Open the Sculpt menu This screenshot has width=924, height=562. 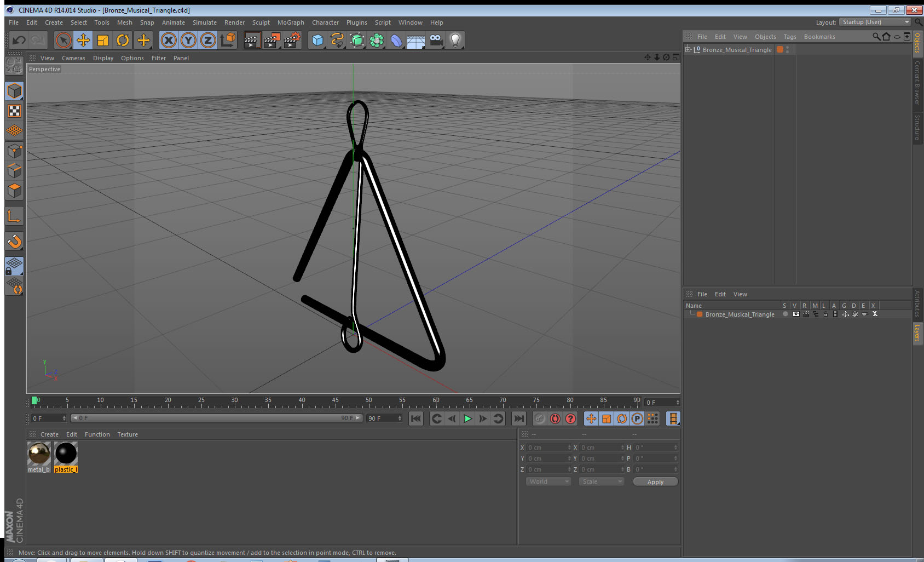pyautogui.click(x=261, y=22)
